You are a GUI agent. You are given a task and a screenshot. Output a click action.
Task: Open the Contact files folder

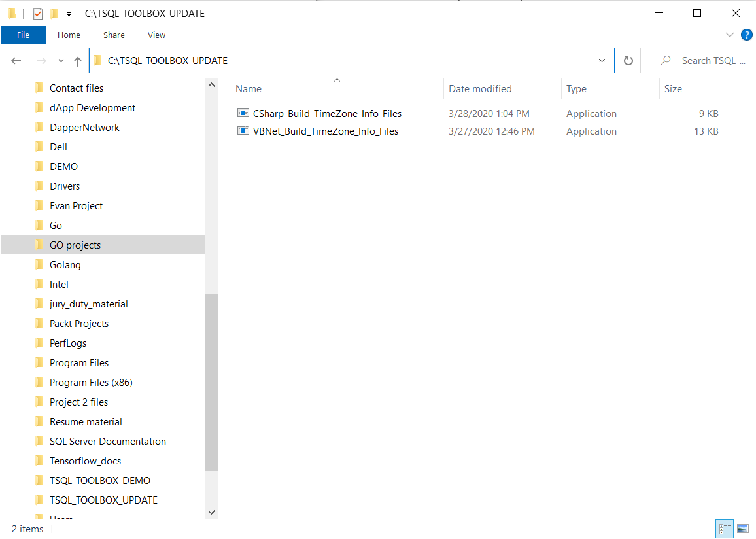pos(76,88)
